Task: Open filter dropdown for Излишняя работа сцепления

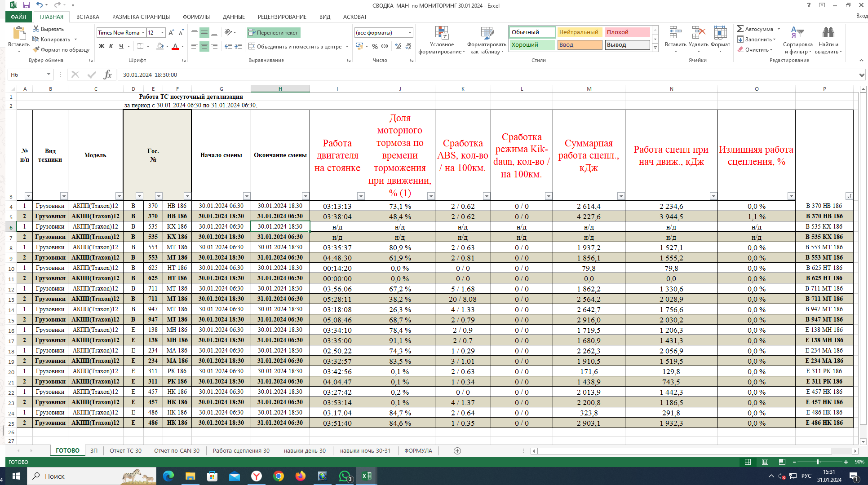Action: (x=791, y=196)
